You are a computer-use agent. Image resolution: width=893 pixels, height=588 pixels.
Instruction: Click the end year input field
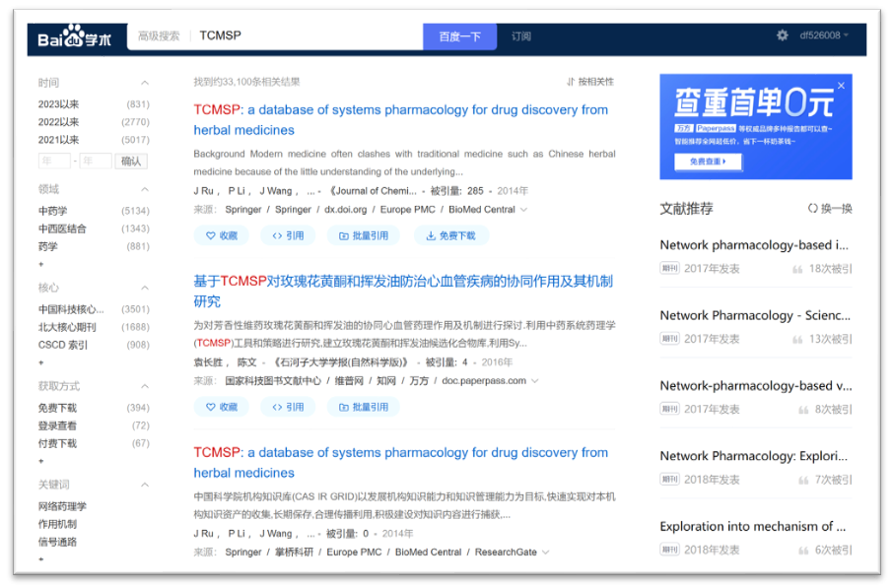point(96,162)
